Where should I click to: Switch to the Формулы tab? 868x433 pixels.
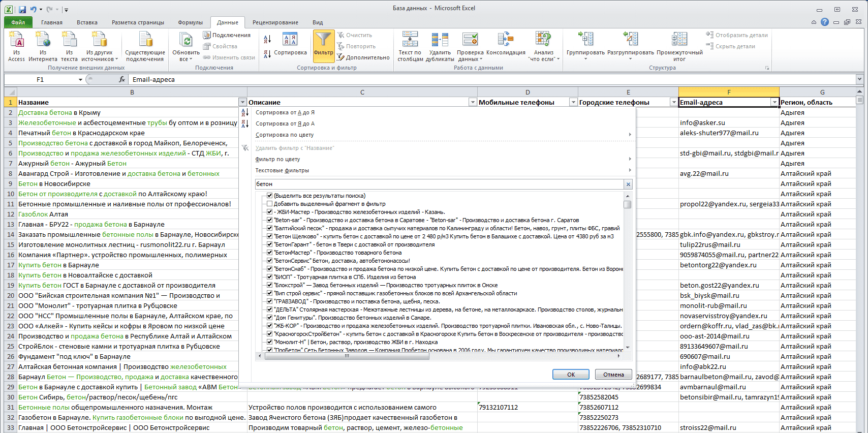coord(191,22)
